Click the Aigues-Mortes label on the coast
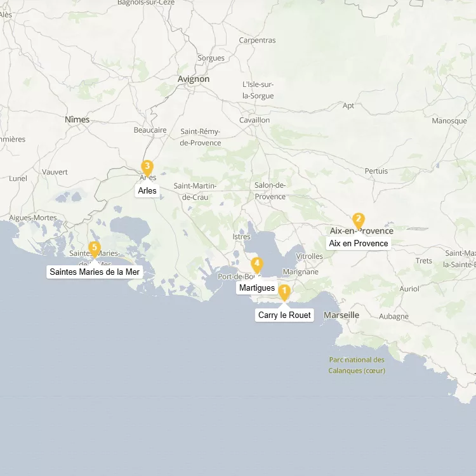 [33, 218]
